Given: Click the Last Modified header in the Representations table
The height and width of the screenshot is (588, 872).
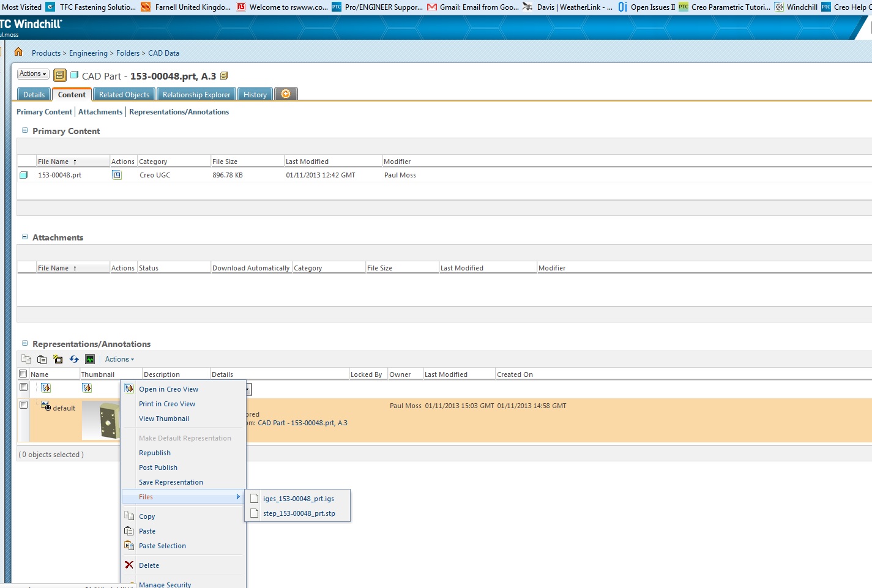Looking at the screenshot, I should click(446, 374).
